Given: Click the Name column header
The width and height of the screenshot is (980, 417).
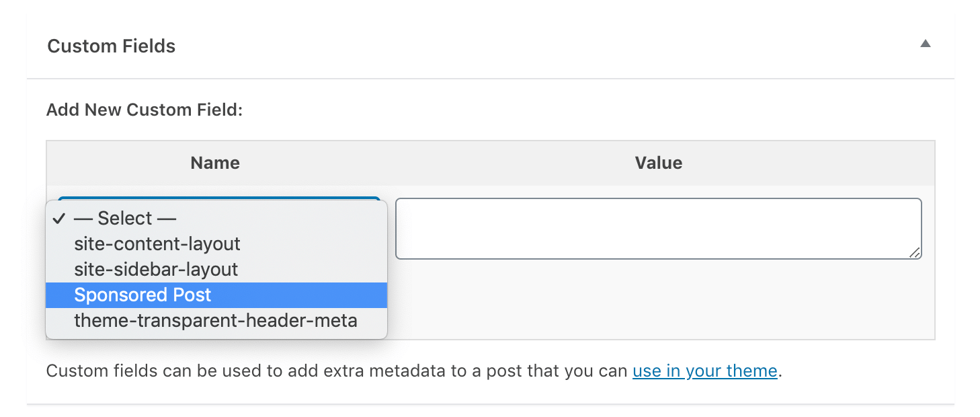Looking at the screenshot, I should 214,163.
